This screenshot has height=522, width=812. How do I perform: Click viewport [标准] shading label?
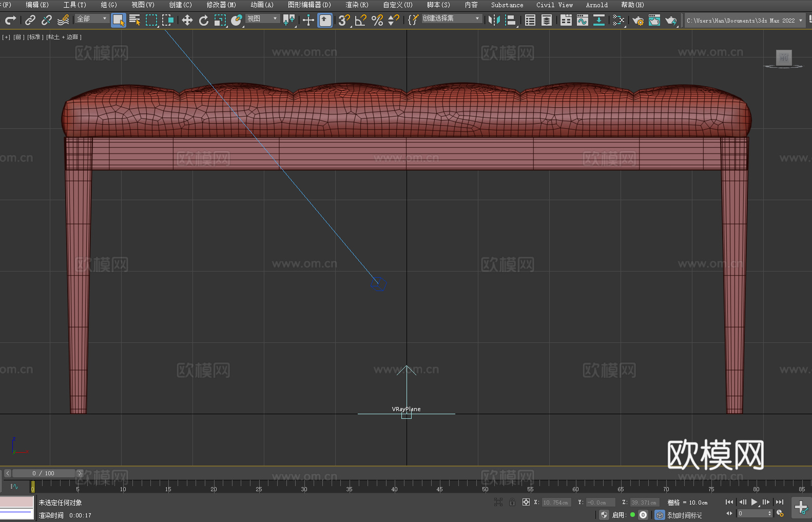(34, 37)
